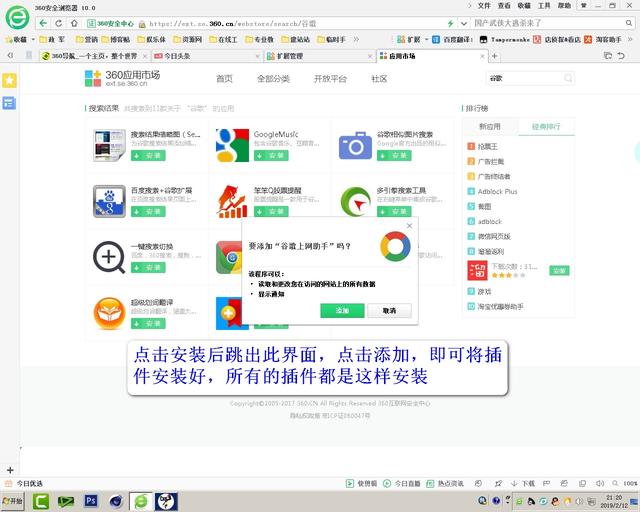
Task: Install the 百度搜索+谷歌扩展 extension
Action: point(148,211)
